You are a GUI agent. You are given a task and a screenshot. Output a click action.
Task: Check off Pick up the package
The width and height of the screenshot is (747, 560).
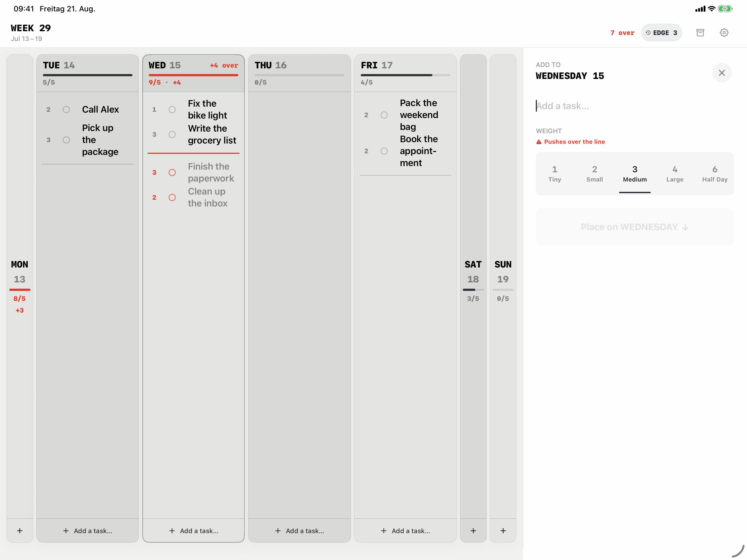coord(66,140)
